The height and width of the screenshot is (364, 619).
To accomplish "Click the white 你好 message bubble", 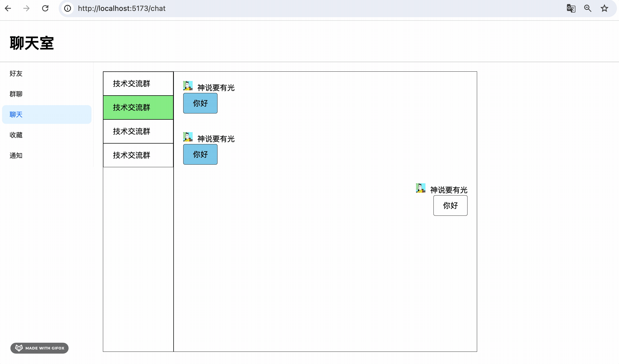I will 450,206.
